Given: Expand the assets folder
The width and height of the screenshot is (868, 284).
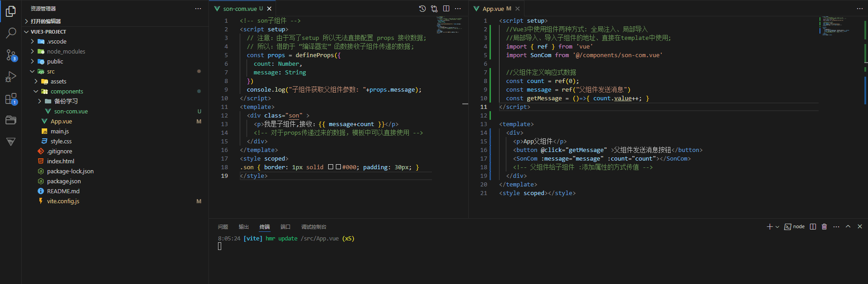Looking at the screenshot, I should pos(115,81).
